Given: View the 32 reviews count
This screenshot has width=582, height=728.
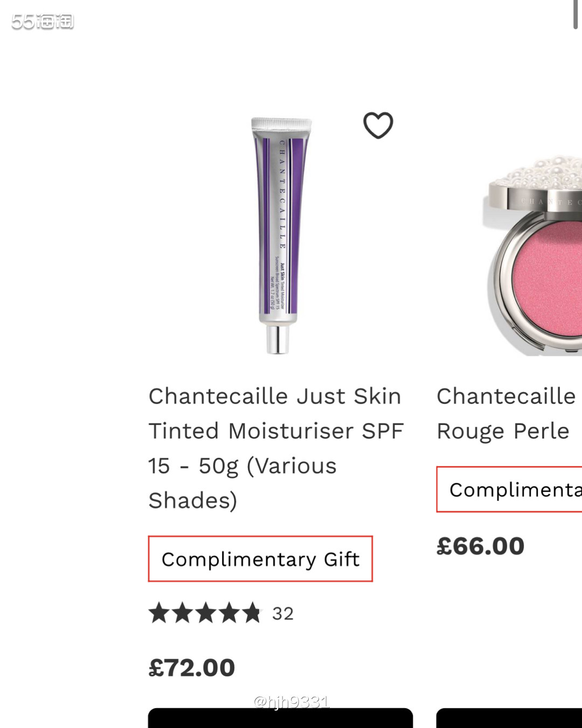Looking at the screenshot, I should (283, 614).
